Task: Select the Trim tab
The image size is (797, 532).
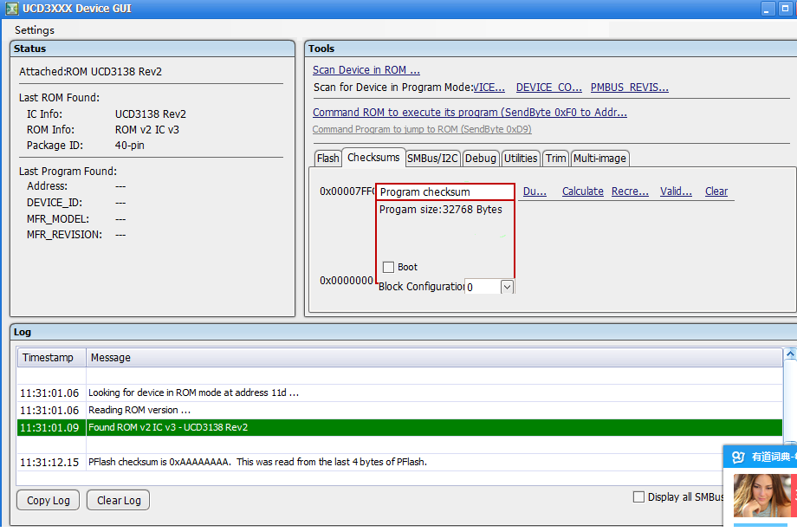Action: tap(555, 159)
